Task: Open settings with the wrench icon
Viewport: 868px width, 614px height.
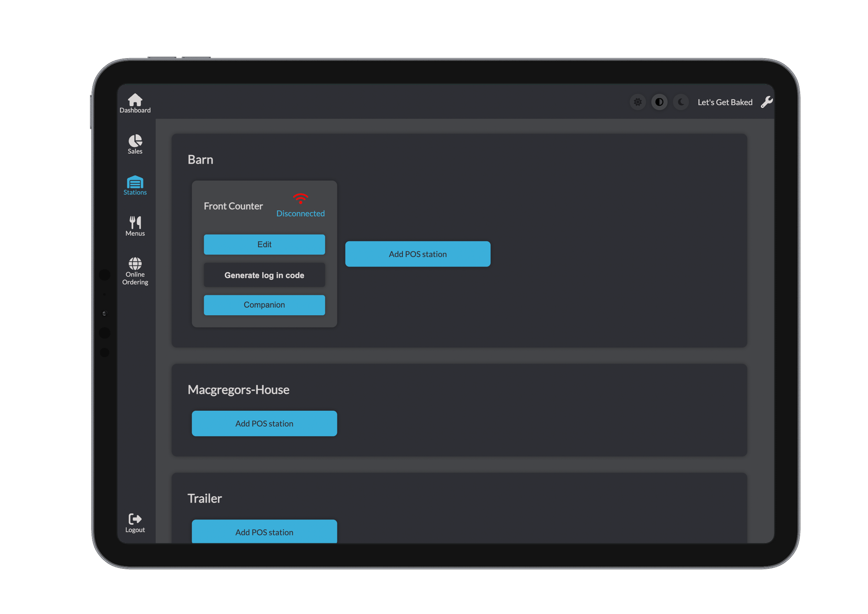Action: click(767, 102)
